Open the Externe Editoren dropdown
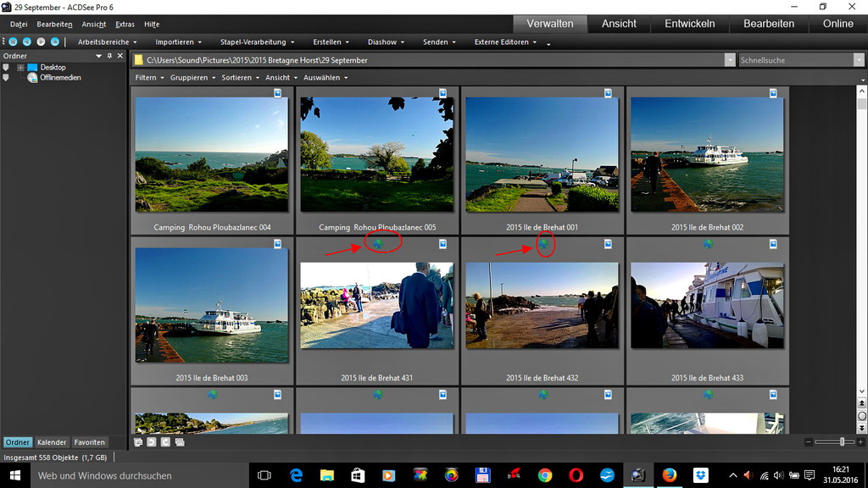The height and width of the screenshot is (488, 868). tap(505, 42)
